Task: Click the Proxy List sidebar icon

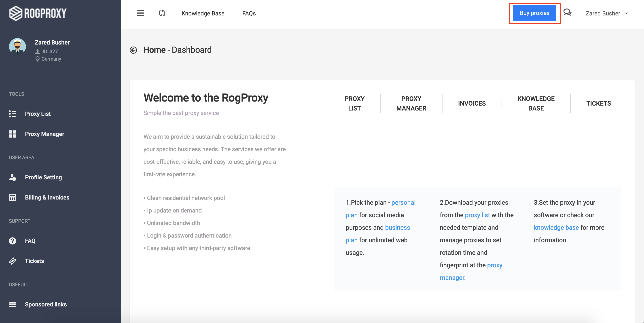Action: tap(13, 114)
